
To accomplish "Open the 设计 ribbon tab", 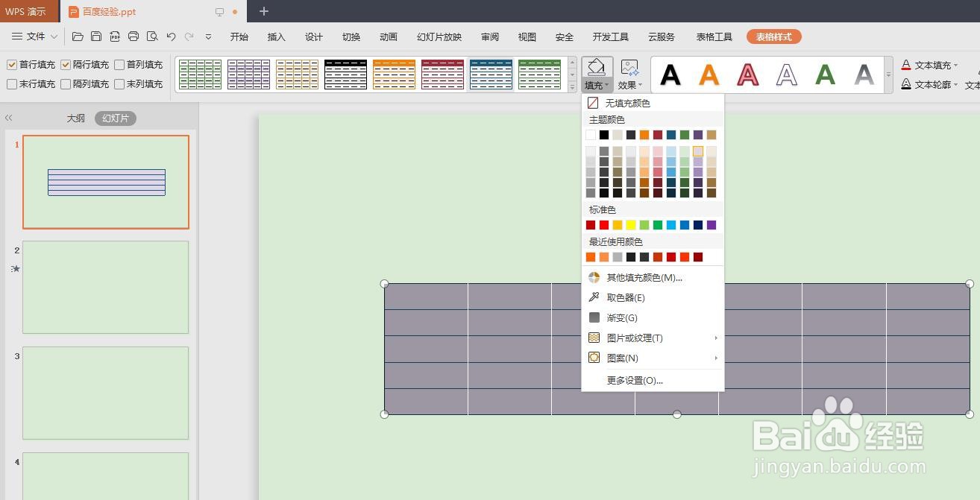I will point(314,37).
